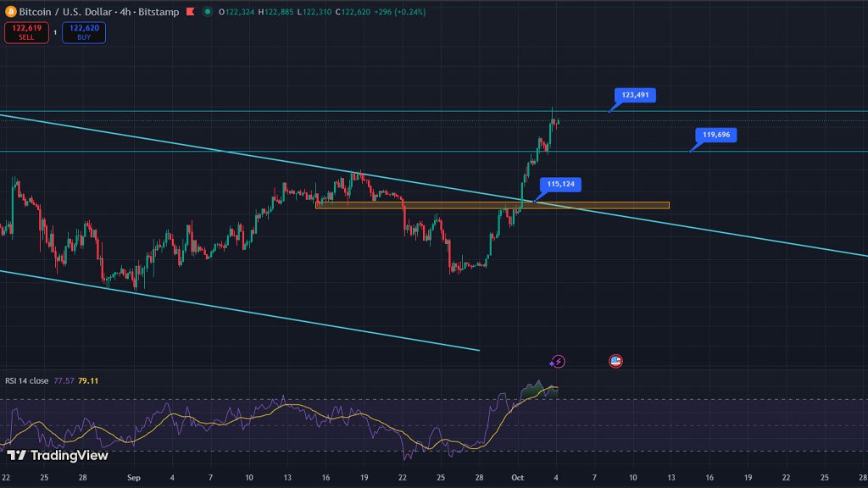Click the order quantity value between Sell and Buy
The image size is (868, 488).
click(55, 32)
